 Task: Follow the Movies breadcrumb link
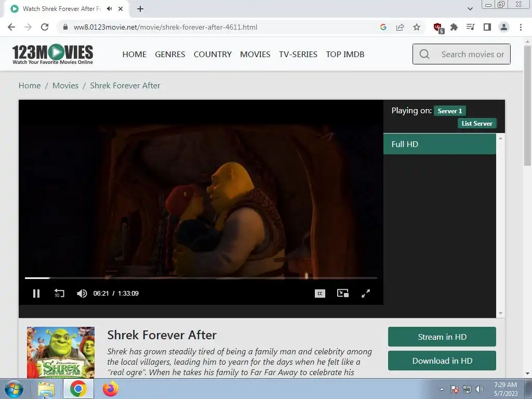click(x=65, y=86)
